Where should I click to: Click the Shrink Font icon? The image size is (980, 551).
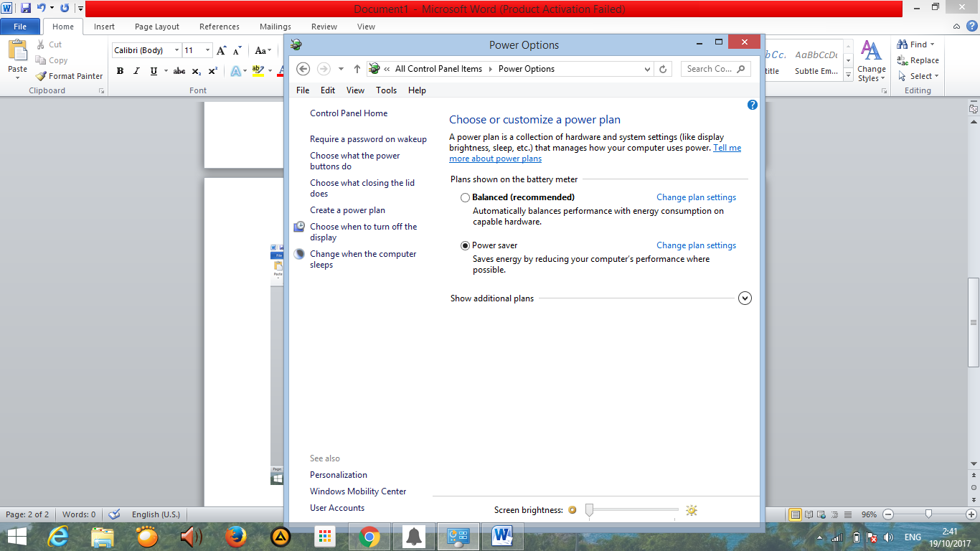pyautogui.click(x=237, y=50)
